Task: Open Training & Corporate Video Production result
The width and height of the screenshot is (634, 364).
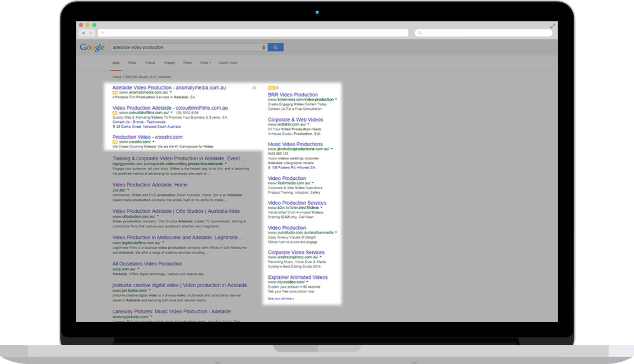Action: 178,158
